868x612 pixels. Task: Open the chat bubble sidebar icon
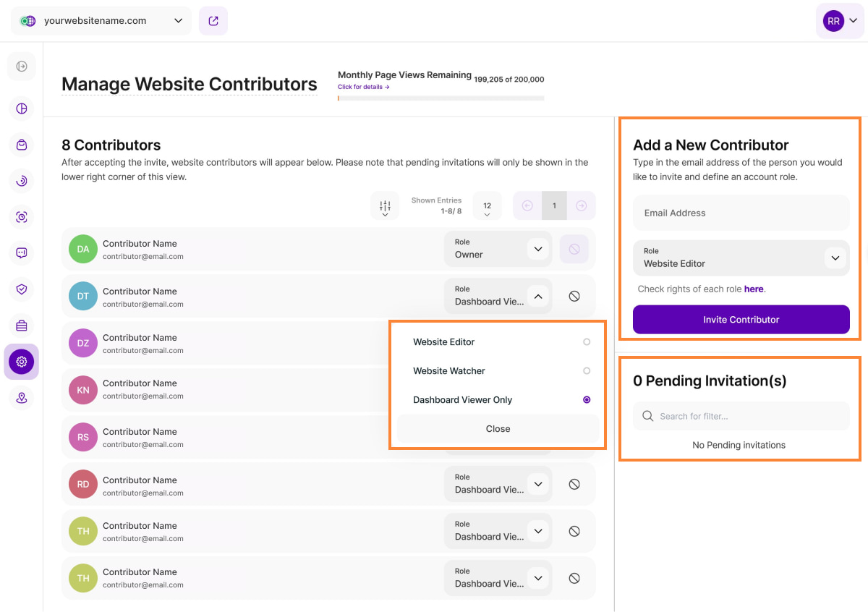(x=22, y=253)
